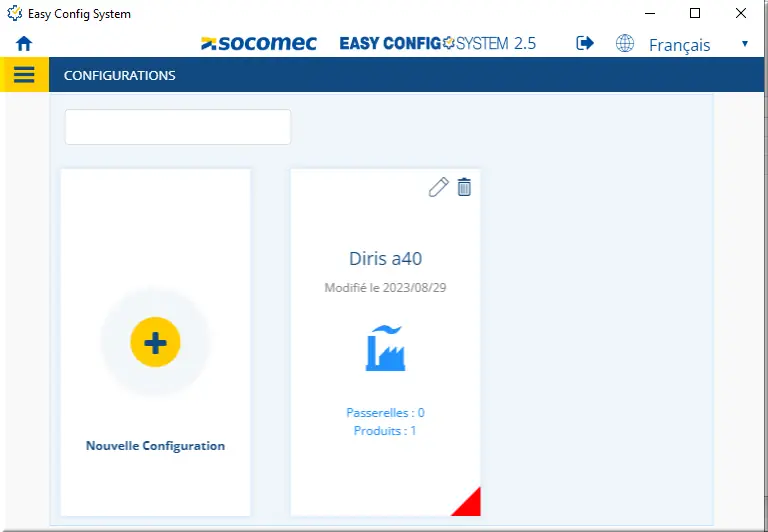Edit Diris a40 with the pencil icon
This screenshot has width=768, height=532.
click(x=438, y=187)
